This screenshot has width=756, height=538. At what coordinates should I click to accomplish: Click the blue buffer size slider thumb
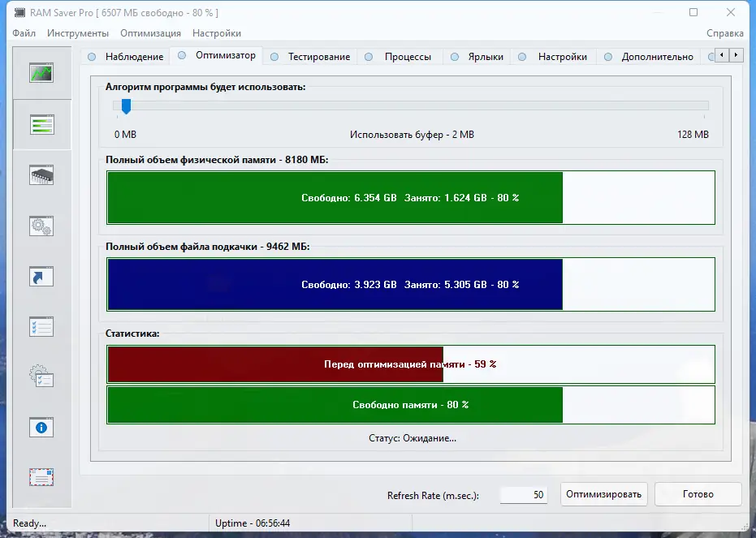pos(127,106)
